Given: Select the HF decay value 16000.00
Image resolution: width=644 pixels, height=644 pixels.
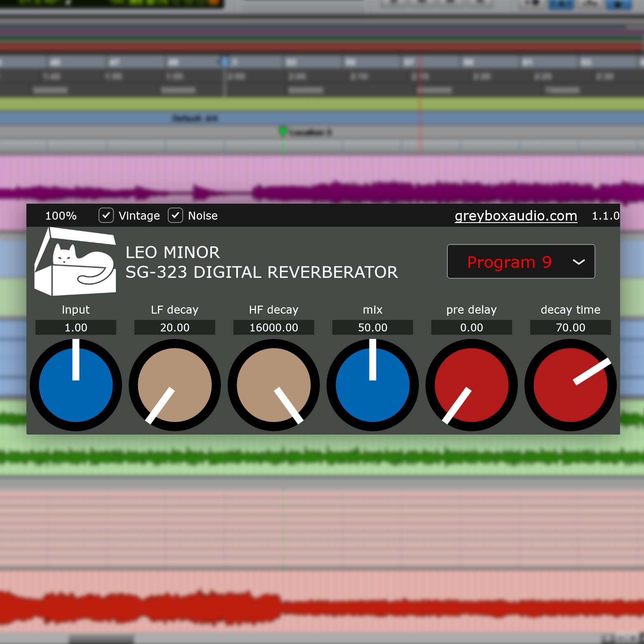Looking at the screenshot, I should pyautogui.click(x=274, y=327).
